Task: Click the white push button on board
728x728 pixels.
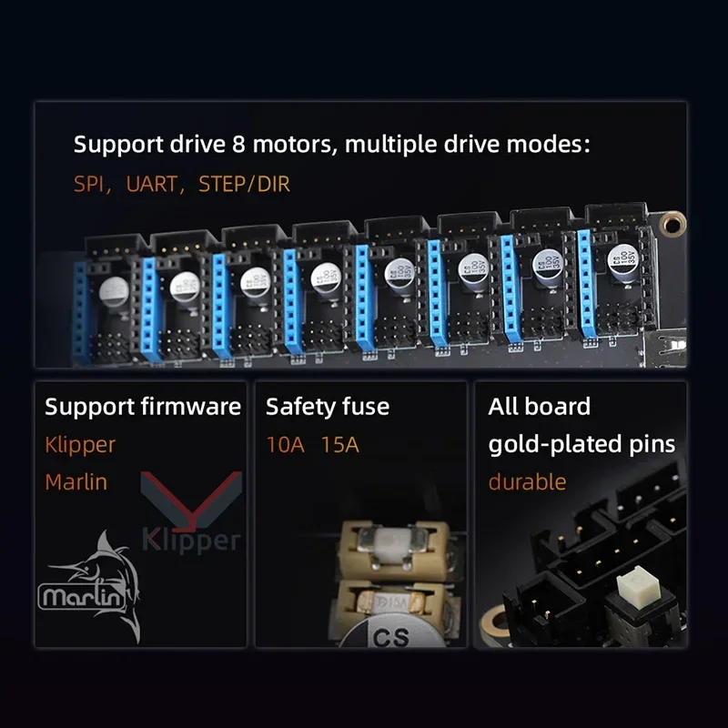Action: [x=638, y=586]
